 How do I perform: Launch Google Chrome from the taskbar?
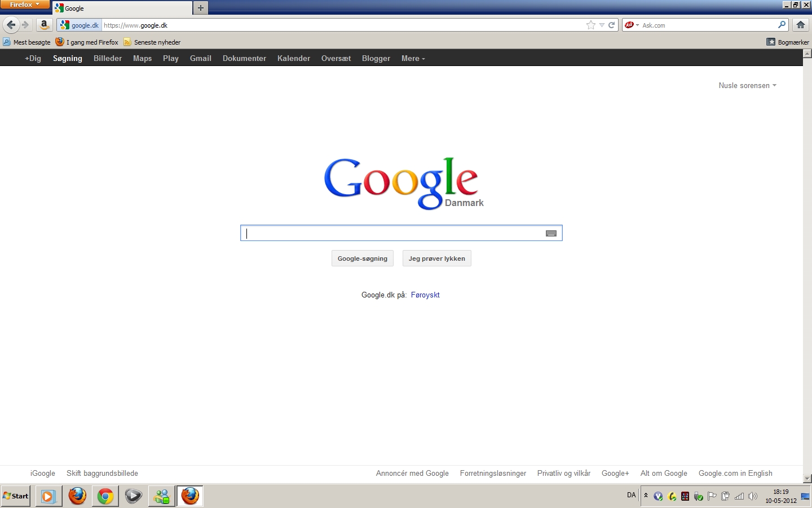click(105, 496)
